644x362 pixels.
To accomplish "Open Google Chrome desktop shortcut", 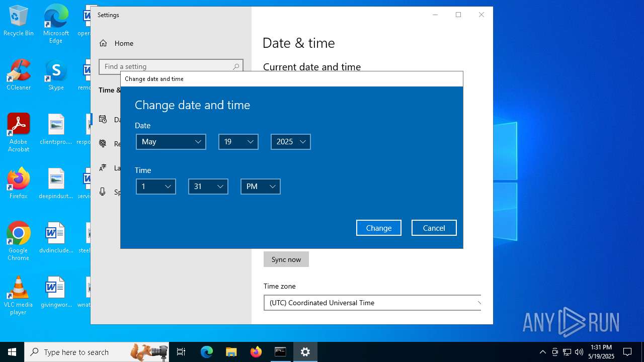I will tap(19, 241).
